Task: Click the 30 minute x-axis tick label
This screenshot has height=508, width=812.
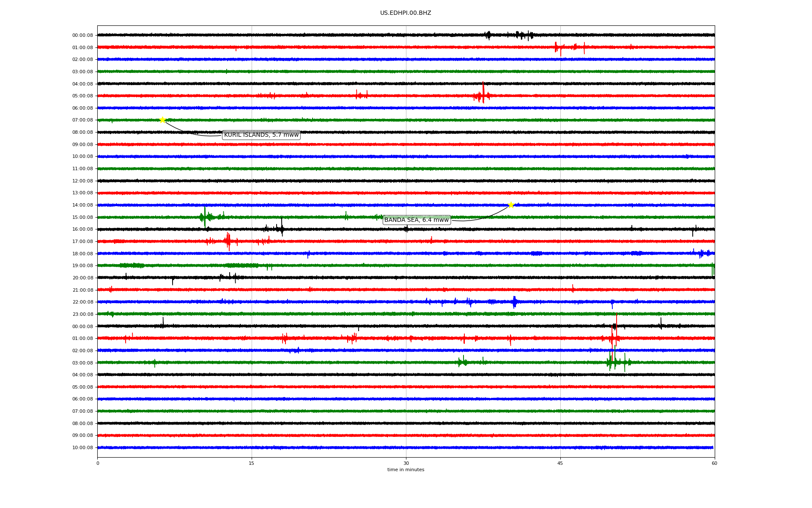Action: pos(406,463)
